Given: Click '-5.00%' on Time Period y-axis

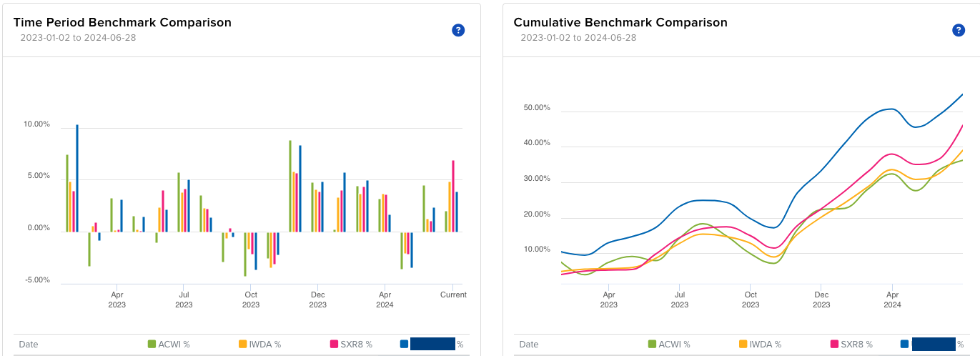Looking at the screenshot, I should pyautogui.click(x=37, y=280).
